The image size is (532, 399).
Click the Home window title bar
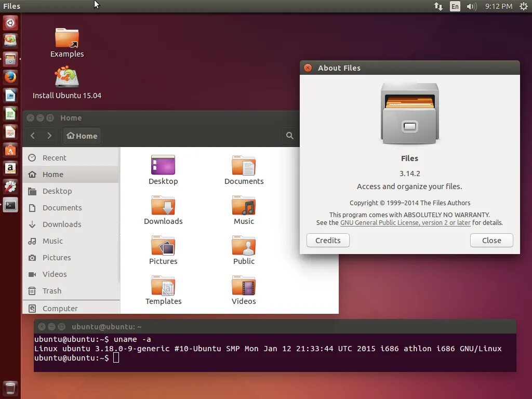[161, 118]
